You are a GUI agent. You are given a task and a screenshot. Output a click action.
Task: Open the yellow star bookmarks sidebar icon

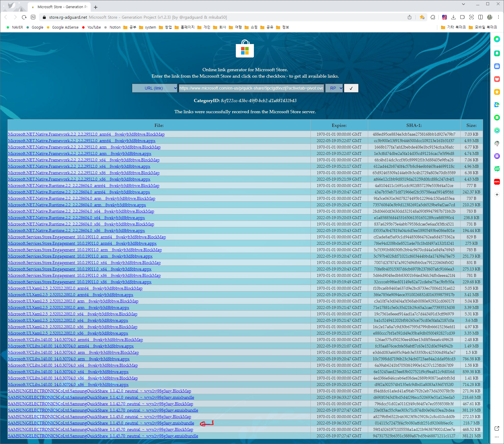pos(497,92)
